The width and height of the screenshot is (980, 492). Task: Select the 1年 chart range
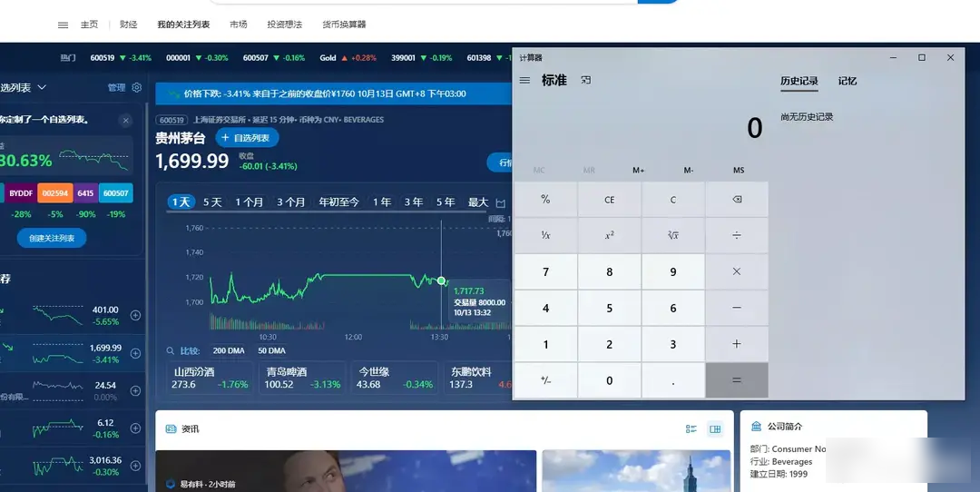coord(382,202)
